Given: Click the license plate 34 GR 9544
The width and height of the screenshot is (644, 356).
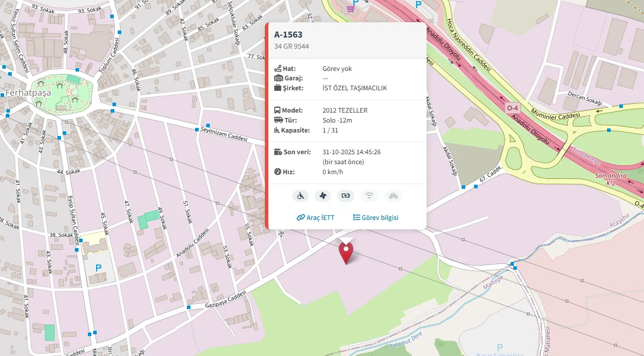Looking at the screenshot, I should 291,46.
